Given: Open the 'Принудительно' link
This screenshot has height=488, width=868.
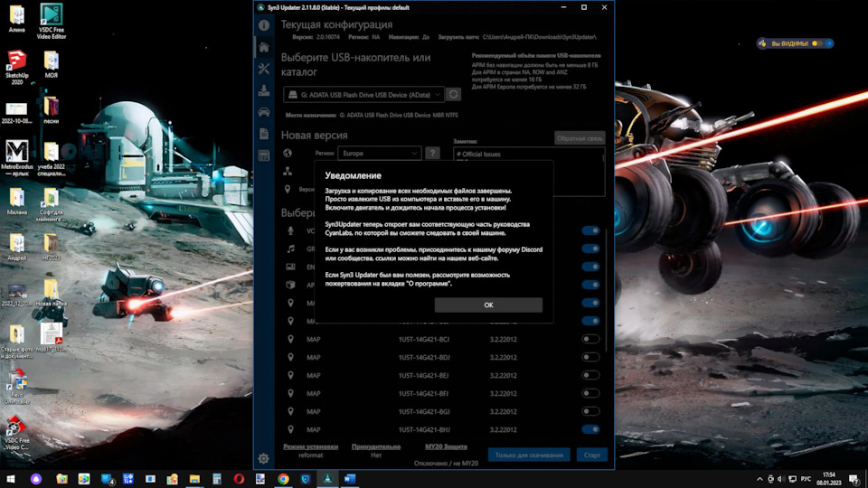Looking at the screenshot, I should click(x=376, y=446).
